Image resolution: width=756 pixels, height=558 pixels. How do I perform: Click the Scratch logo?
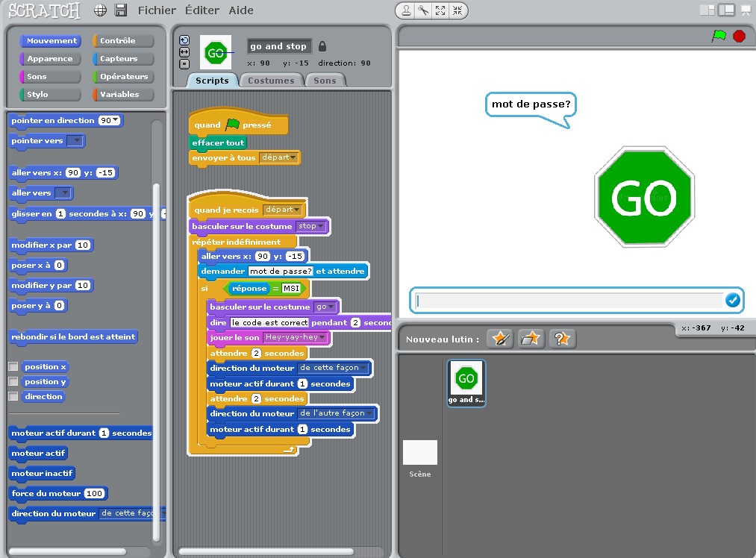pyautogui.click(x=44, y=10)
